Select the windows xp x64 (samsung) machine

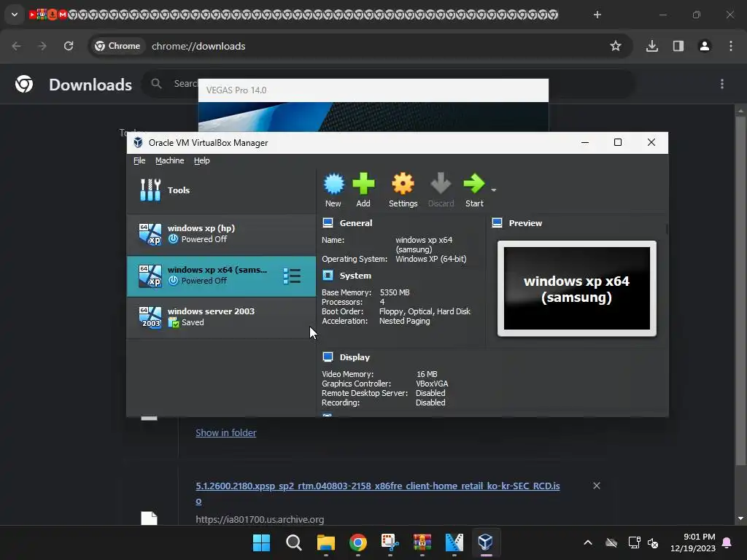[221, 276]
